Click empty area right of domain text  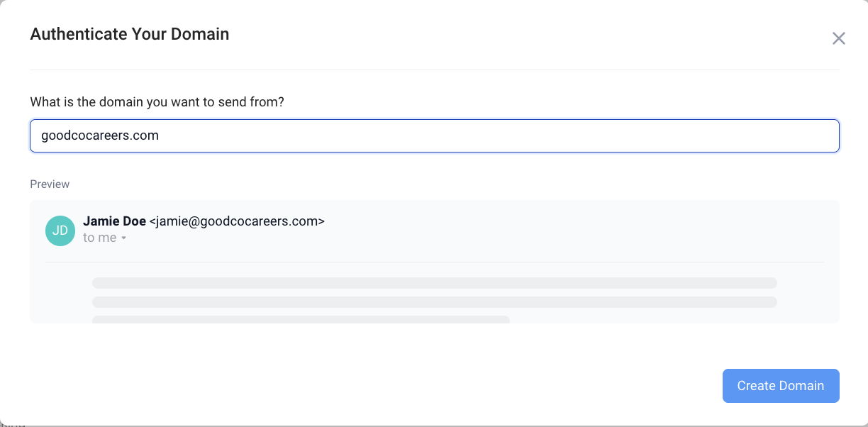coord(496,135)
